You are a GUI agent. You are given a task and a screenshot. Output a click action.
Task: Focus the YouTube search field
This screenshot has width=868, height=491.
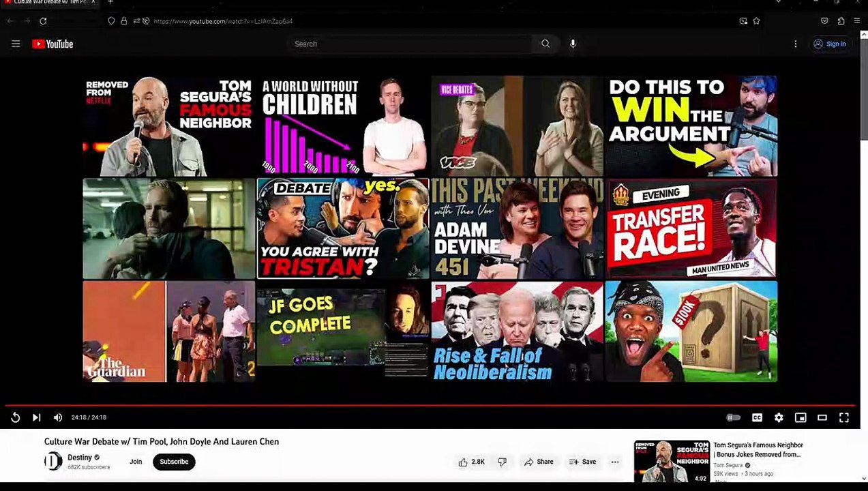pyautogui.click(x=409, y=44)
